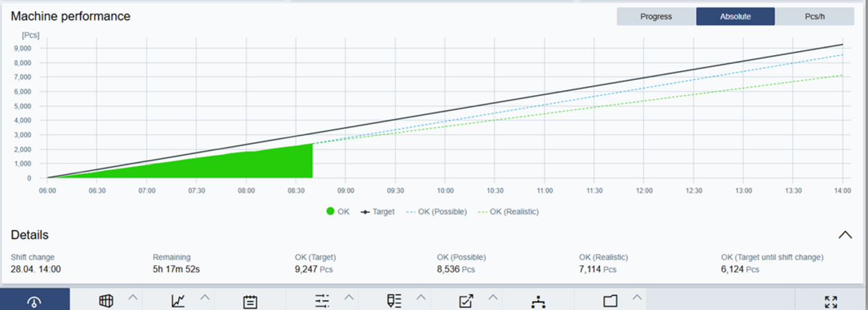Image resolution: width=868 pixels, height=310 pixels.
Task: Click the OK (Target) value 9,247 Pcs
Action: click(315, 269)
